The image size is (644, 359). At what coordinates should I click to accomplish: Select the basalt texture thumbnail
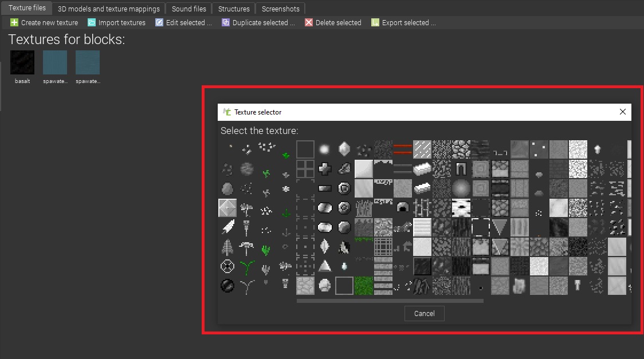(22, 63)
